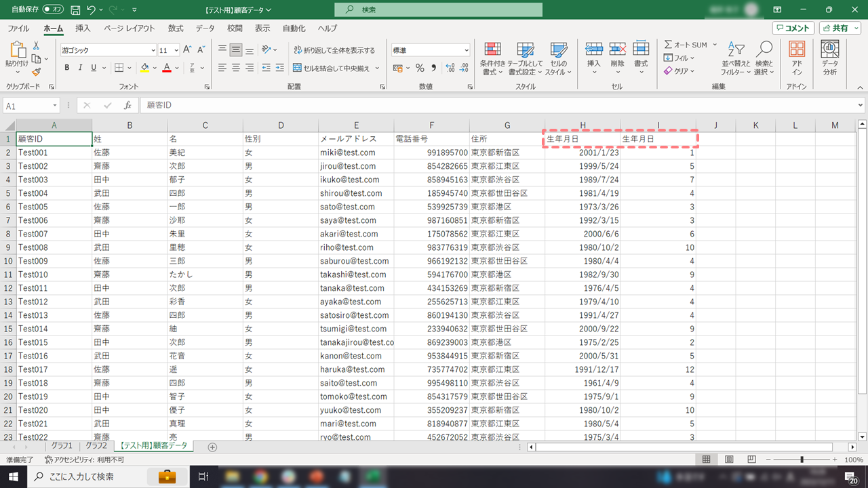Click the Comments button

tap(793, 28)
